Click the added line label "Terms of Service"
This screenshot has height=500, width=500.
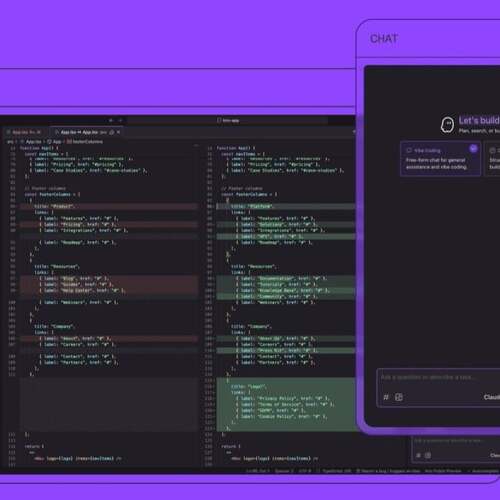coord(285,404)
